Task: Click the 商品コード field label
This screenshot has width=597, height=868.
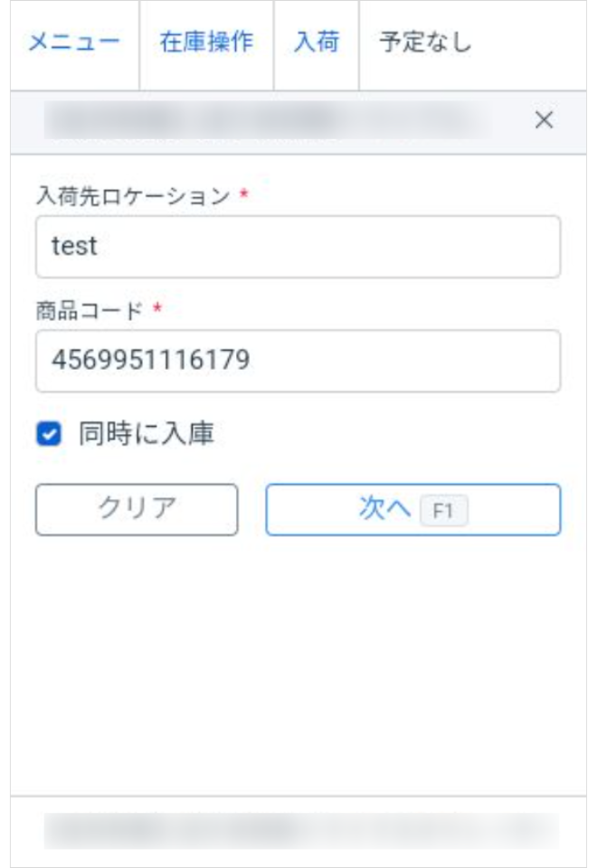Action: click(90, 311)
